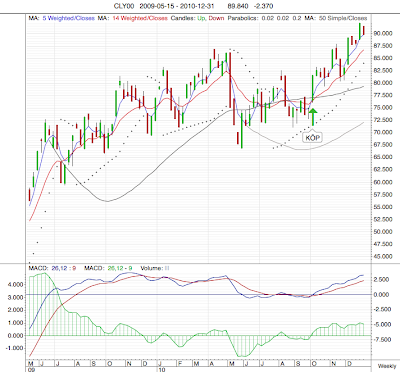Image resolution: width=400 pixels, height=372 pixels.
Task: Select the date range 2009-05-15 - 2010-12-31
Action: [177, 6]
